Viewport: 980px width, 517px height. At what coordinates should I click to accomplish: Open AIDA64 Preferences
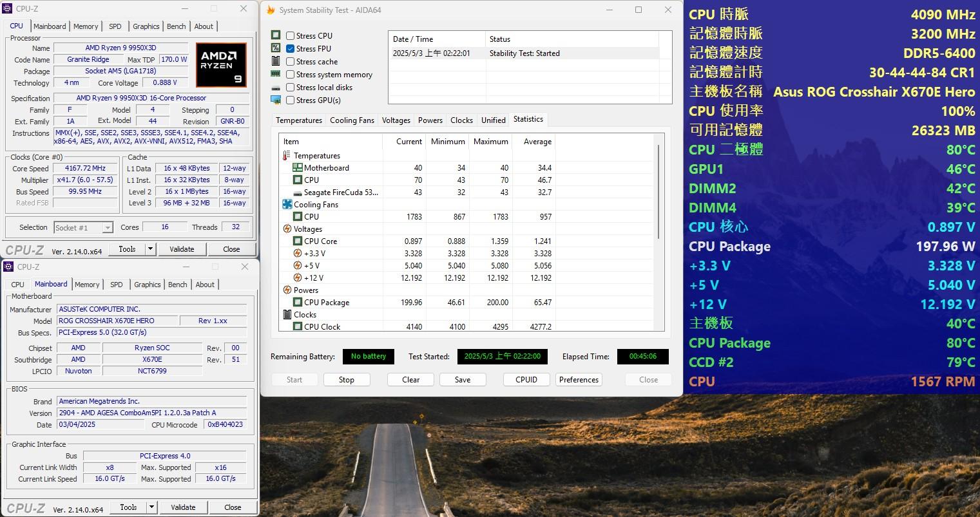coord(579,380)
